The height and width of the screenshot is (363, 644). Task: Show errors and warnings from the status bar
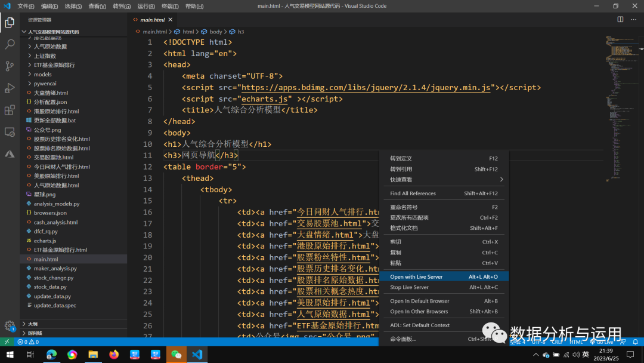point(28,342)
